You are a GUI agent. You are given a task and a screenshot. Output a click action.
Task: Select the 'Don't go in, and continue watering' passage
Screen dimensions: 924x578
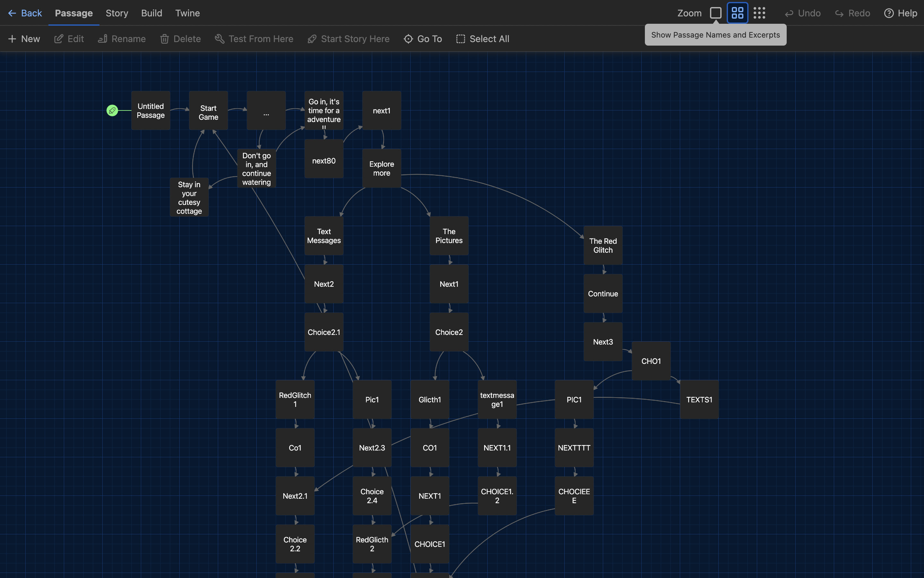[x=256, y=168]
